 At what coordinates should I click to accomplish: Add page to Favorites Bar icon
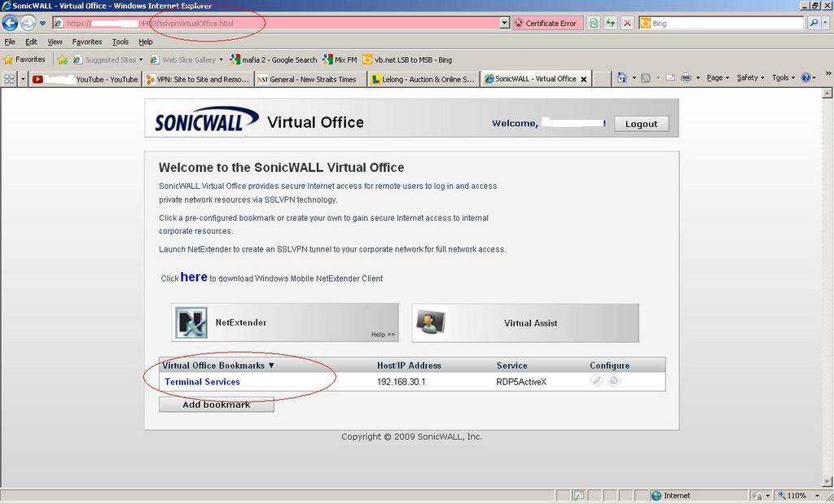(62, 60)
